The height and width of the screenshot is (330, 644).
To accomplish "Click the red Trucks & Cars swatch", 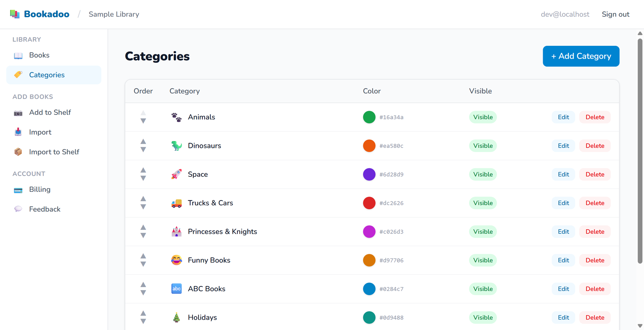I will point(369,203).
